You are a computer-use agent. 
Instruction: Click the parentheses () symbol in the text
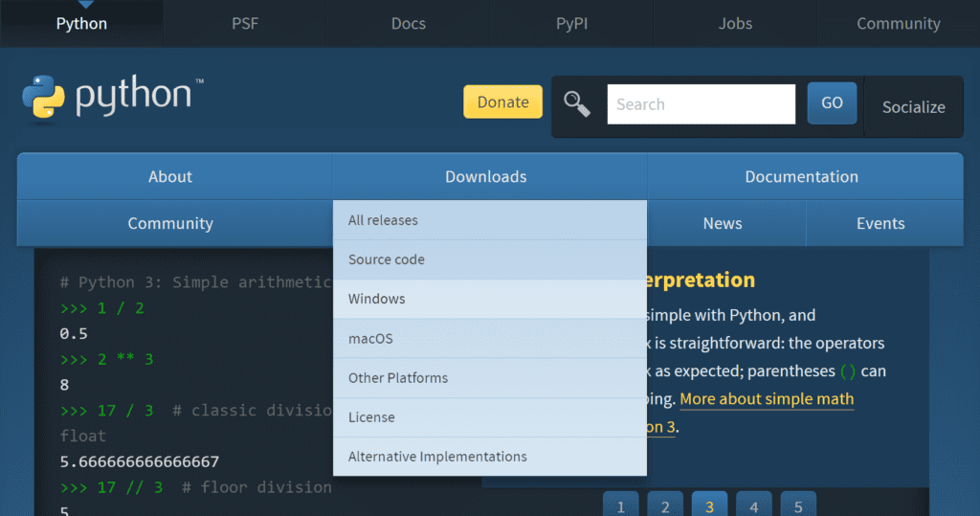[848, 371]
